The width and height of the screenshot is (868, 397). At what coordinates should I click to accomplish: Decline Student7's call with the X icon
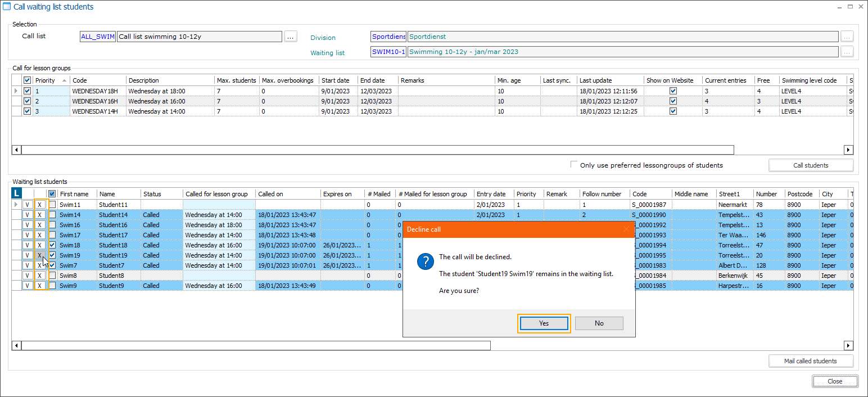click(39, 265)
